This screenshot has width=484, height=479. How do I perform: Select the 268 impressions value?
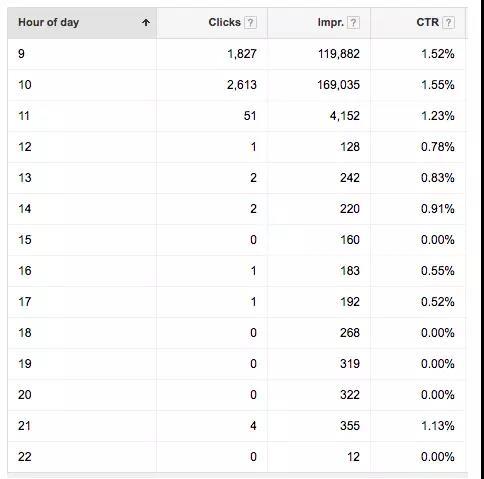click(x=350, y=333)
